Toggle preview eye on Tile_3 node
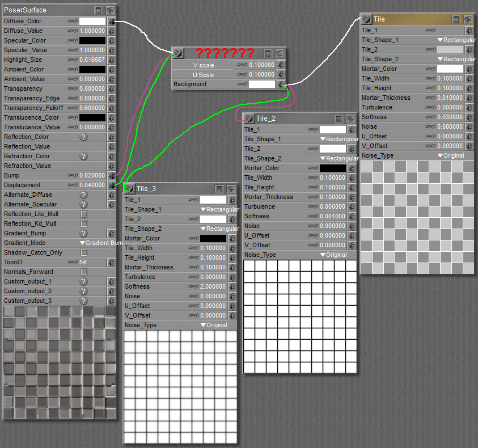The image size is (478, 448). point(231,189)
